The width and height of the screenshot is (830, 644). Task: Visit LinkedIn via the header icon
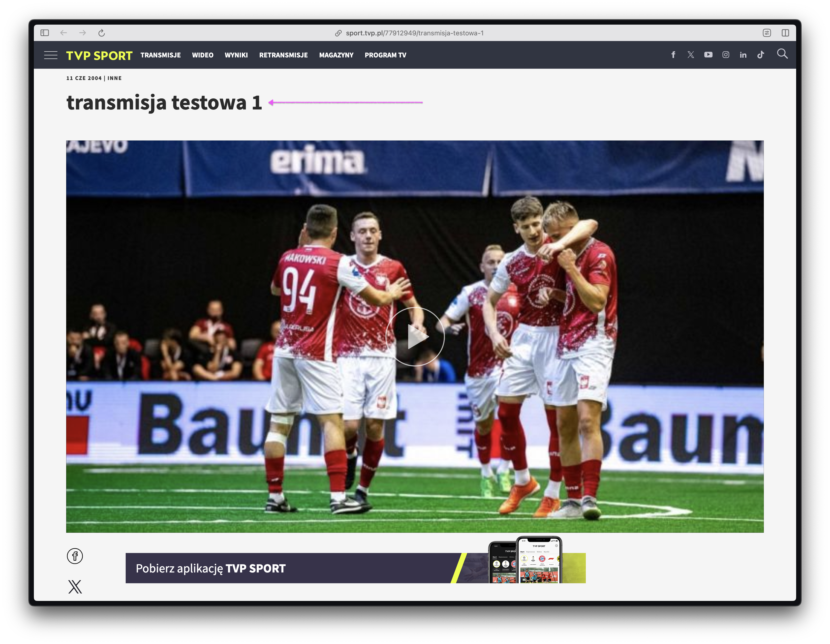(x=743, y=55)
